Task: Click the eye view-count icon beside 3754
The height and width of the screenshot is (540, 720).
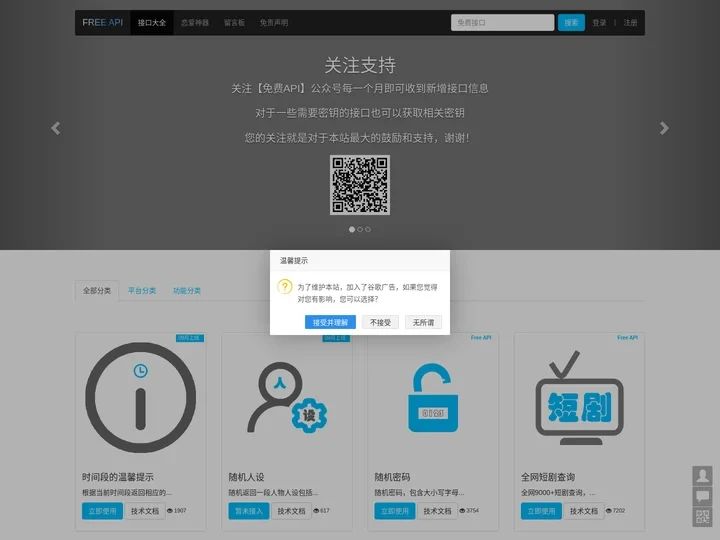Action: pos(462,511)
